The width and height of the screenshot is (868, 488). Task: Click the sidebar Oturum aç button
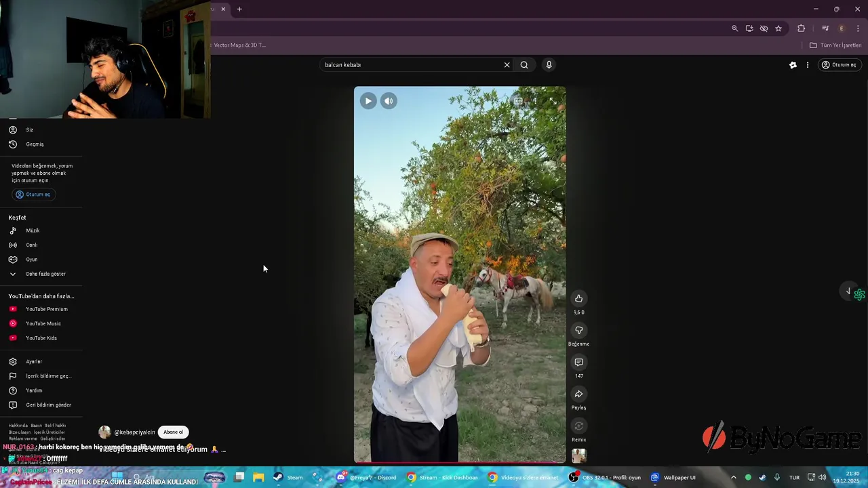tap(33, 195)
